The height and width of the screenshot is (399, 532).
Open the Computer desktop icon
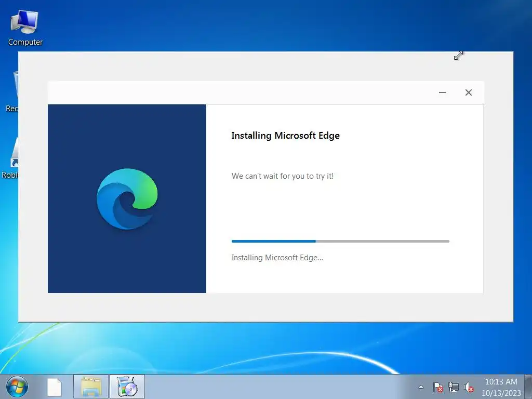click(25, 28)
